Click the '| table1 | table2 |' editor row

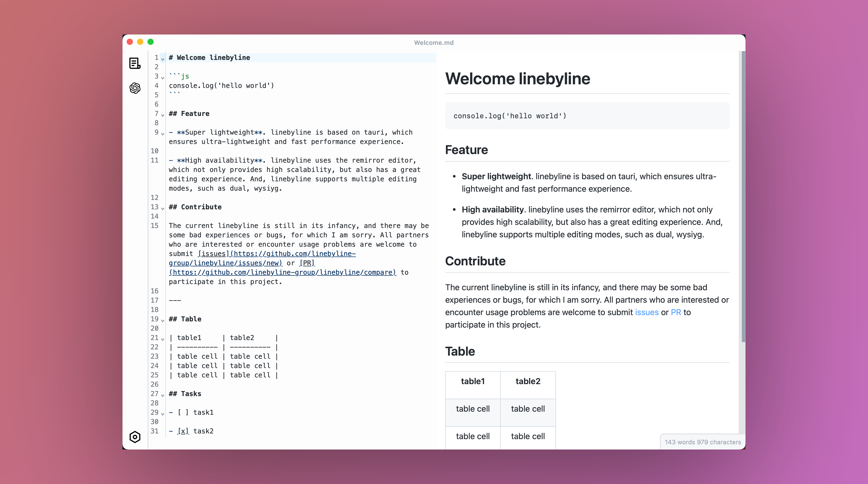(x=223, y=338)
